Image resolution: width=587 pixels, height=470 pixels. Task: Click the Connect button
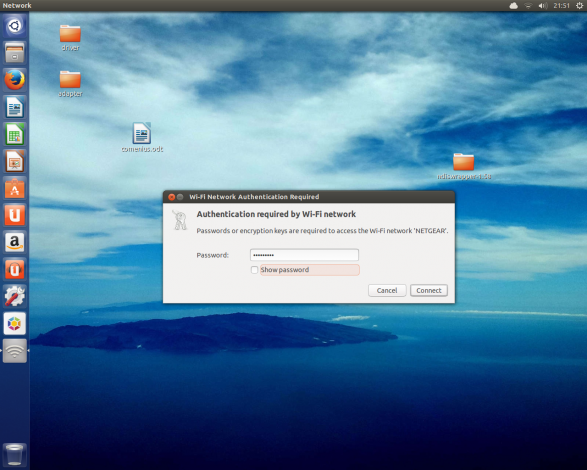[x=429, y=290]
